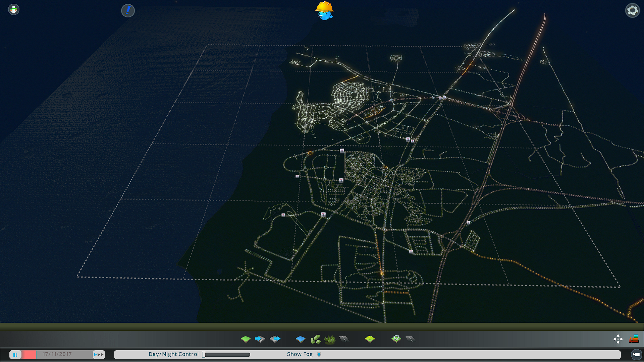Click the Chirper bird with hard hat
644x362 pixels.
(x=324, y=11)
